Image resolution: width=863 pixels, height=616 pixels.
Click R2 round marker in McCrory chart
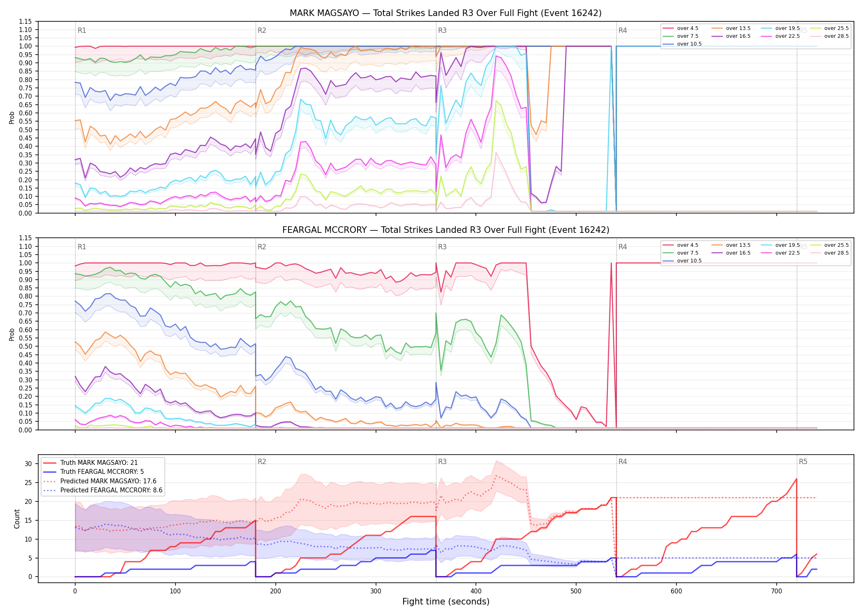point(262,247)
